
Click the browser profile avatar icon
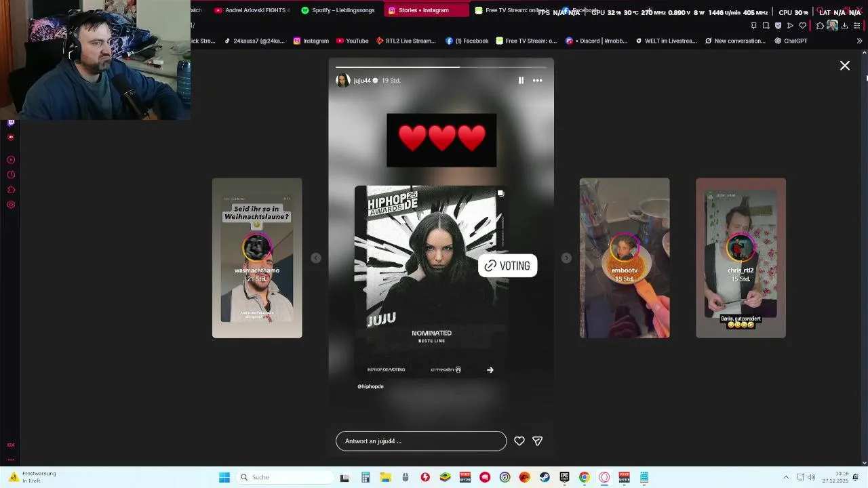coord(832,26)
